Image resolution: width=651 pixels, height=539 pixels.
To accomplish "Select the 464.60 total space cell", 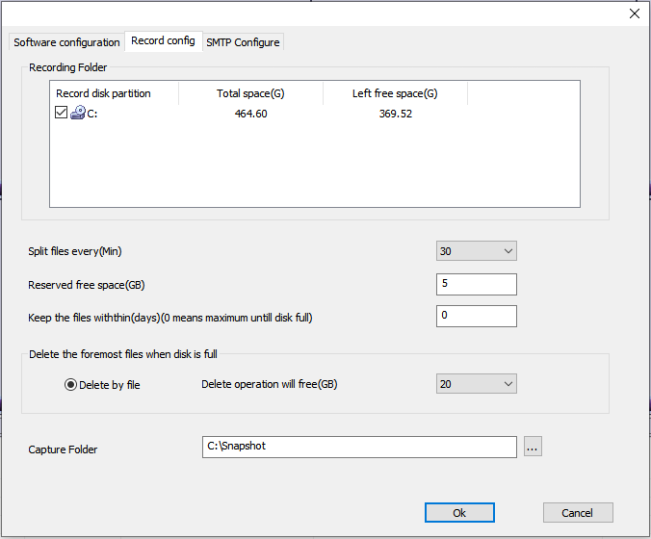I will pyautogui.click(x=250, y=114).
